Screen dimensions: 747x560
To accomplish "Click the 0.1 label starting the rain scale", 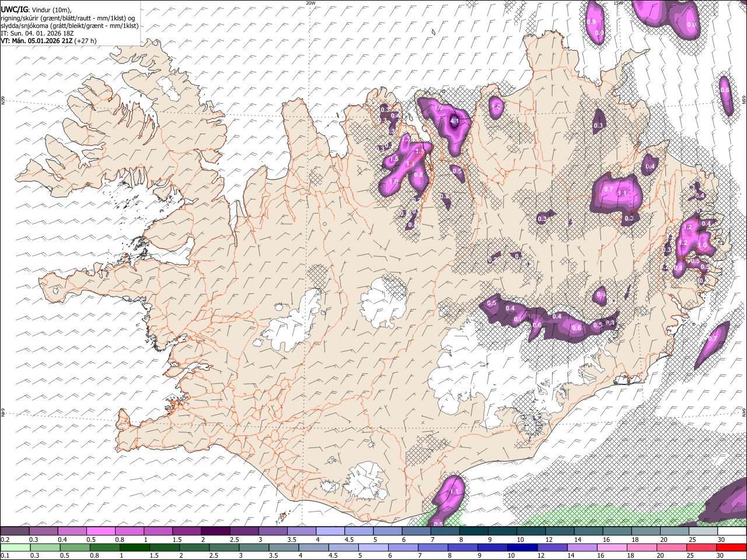I will click(x=5, y=555).
